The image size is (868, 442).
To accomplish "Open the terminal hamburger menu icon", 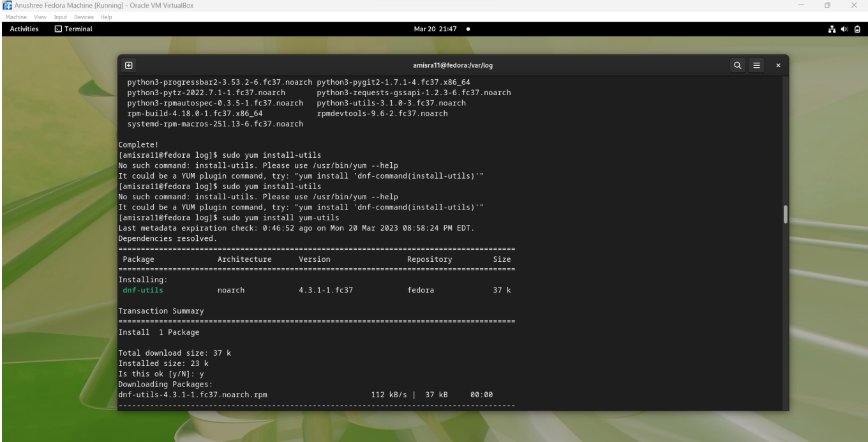I will point(756,65).
